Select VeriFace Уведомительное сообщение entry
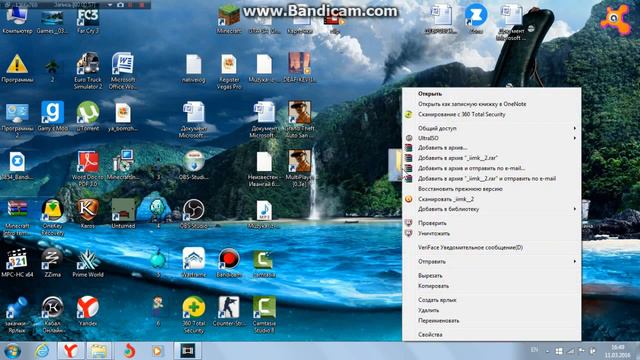 coord(491,247)
